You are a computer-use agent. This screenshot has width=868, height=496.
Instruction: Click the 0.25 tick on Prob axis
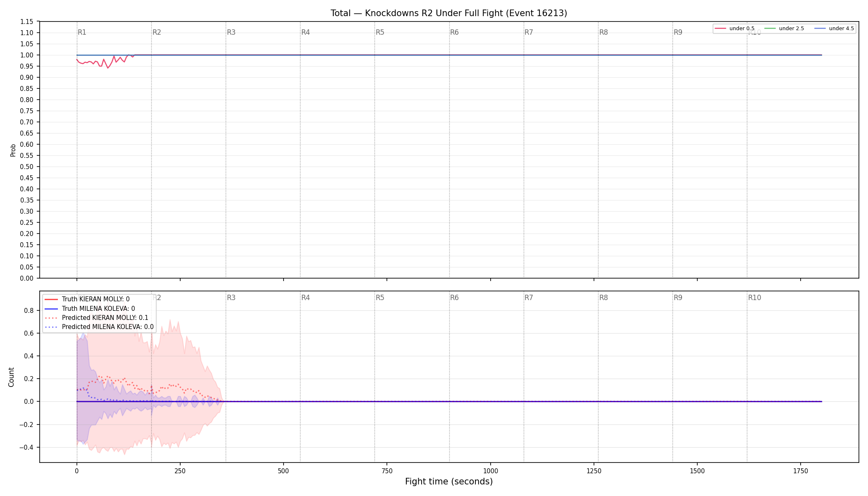[27, 222]
